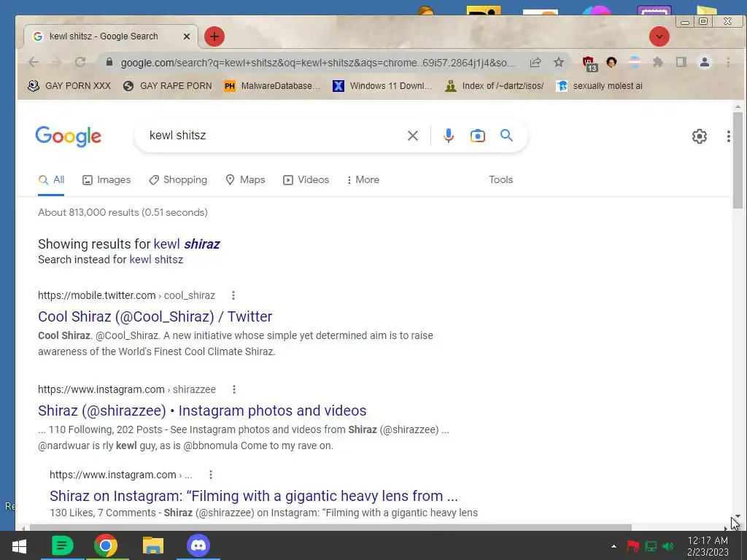Open the Chrome three-dot menu
Image resolution: width=747 pixels, height=560 pixels.
point(728,62)
